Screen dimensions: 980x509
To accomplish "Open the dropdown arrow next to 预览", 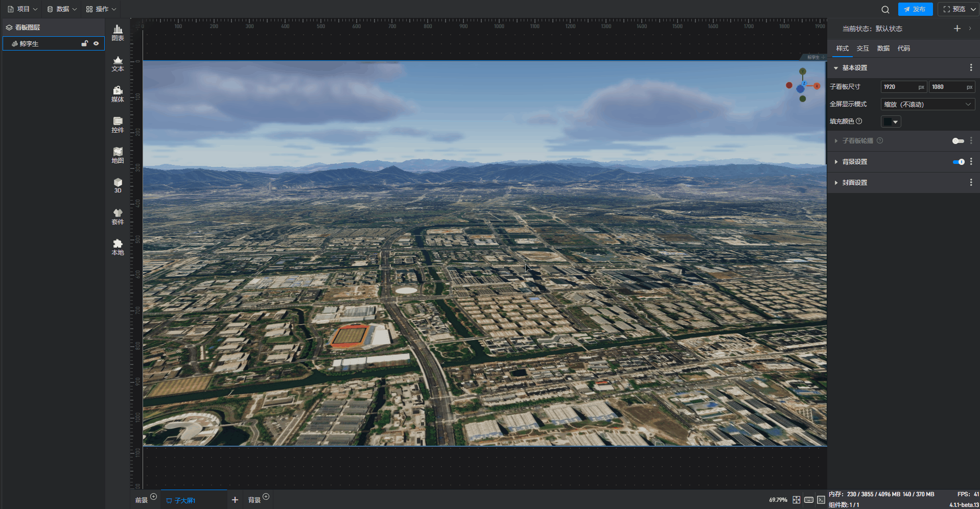I will click(973, 9).
